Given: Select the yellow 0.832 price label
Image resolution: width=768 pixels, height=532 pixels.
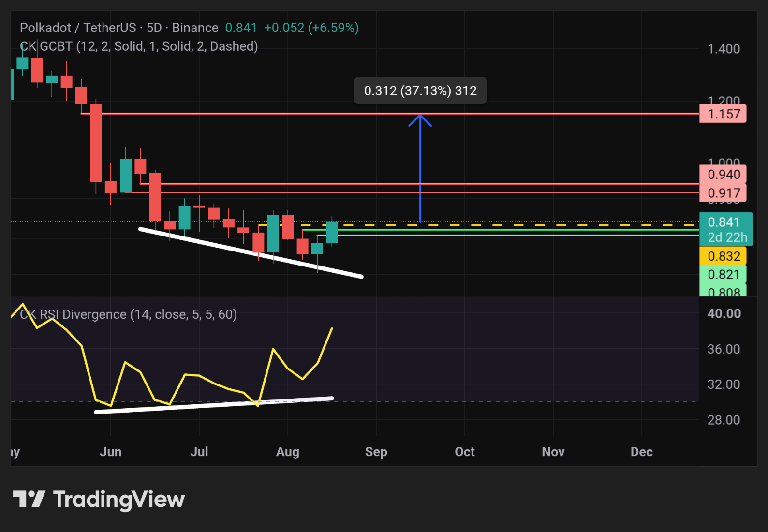Looking at the screenshot, I should [x=723, y=256].
